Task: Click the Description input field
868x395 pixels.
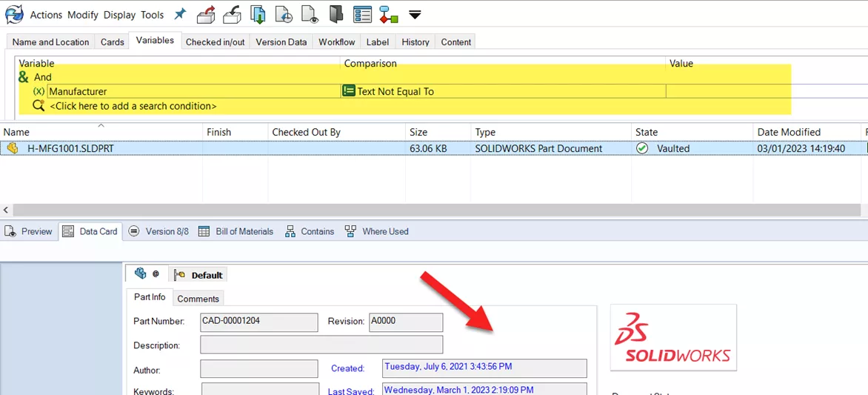Action: 321,345
